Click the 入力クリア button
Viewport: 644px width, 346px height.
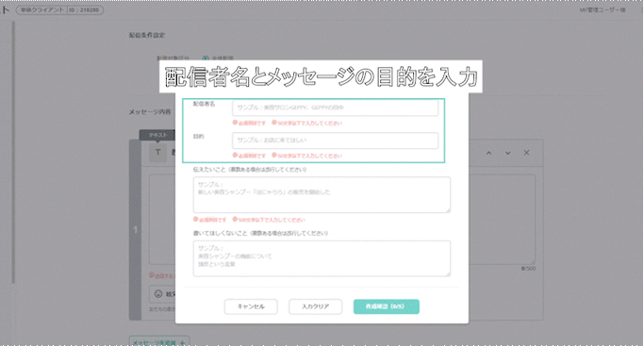point(315,306)
